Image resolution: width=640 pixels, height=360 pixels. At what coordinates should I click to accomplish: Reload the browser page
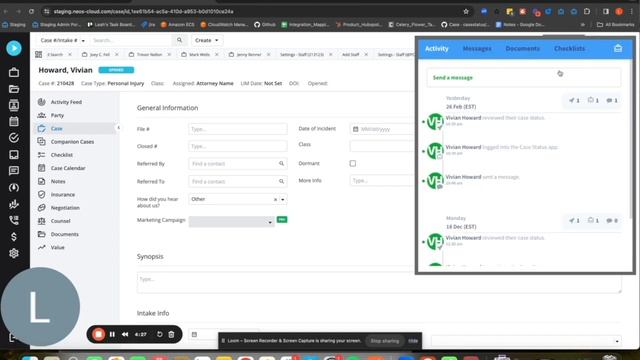point(31,11)
